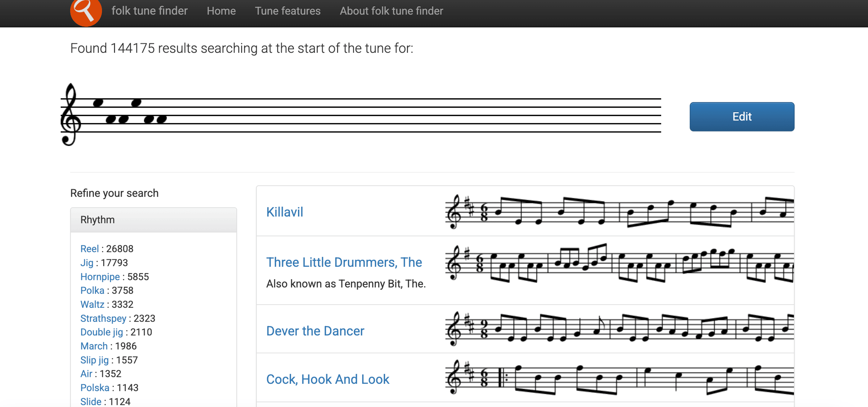The height and width of the screenshot is (407, 868).
Task: Filter results by Reel rhythm
Action: [89, 249]
